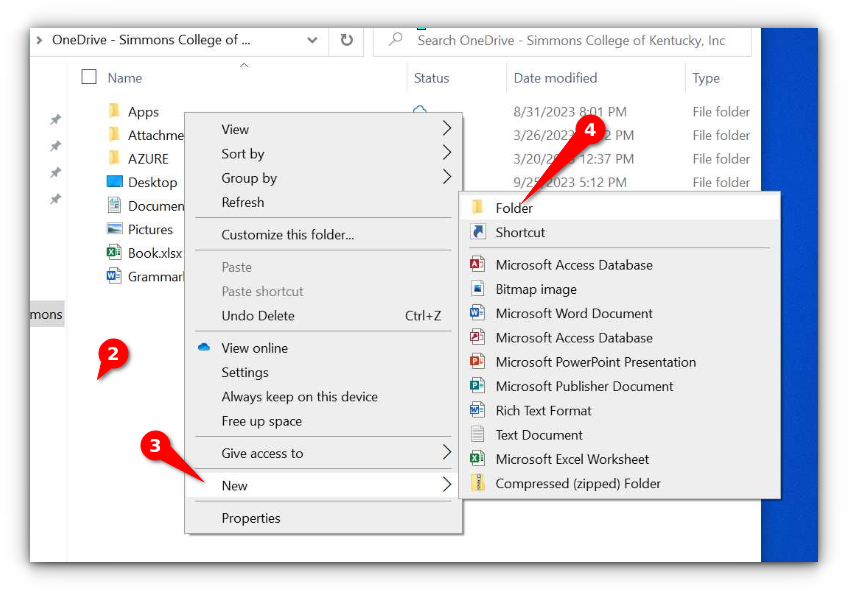This screenshot has width=848, height=594.
Task: Click the 'Pictures' folder name
Action: point(150,229)
